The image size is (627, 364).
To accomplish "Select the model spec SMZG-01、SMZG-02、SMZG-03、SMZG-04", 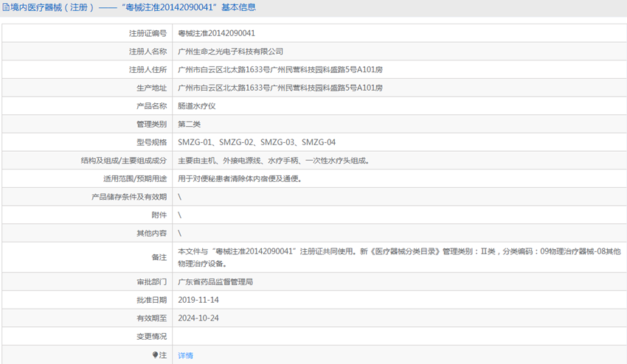I will [x=257, y=142].
